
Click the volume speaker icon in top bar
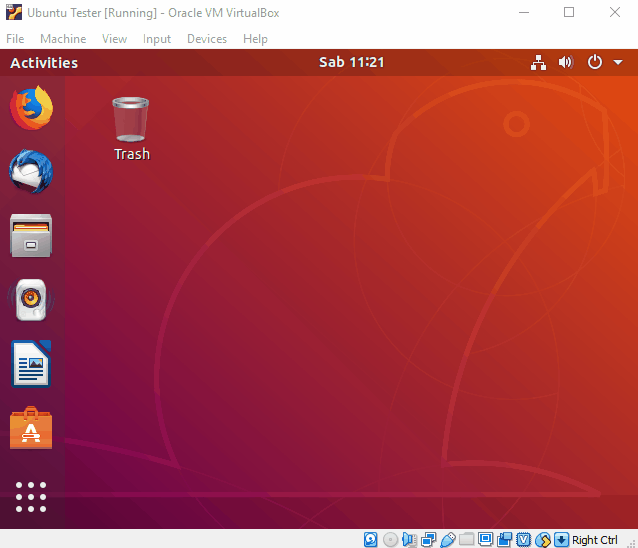pos(566,63)
